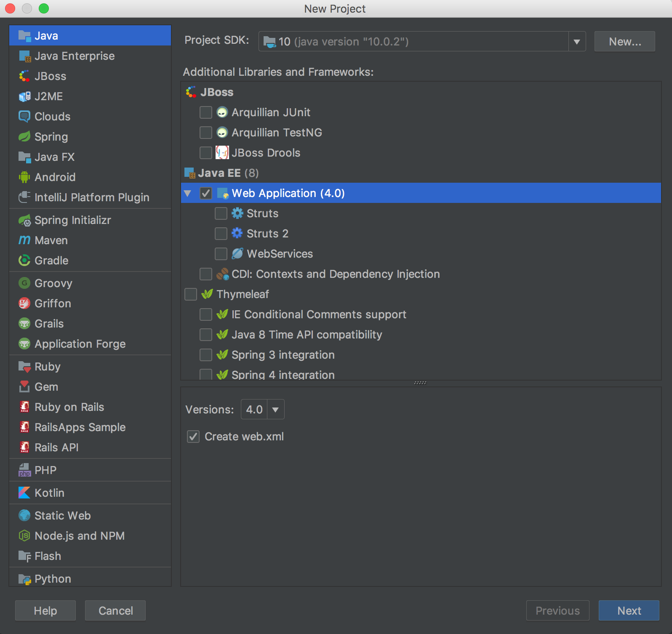Tick the Spring 4 integration checkbox

(206, 374)
